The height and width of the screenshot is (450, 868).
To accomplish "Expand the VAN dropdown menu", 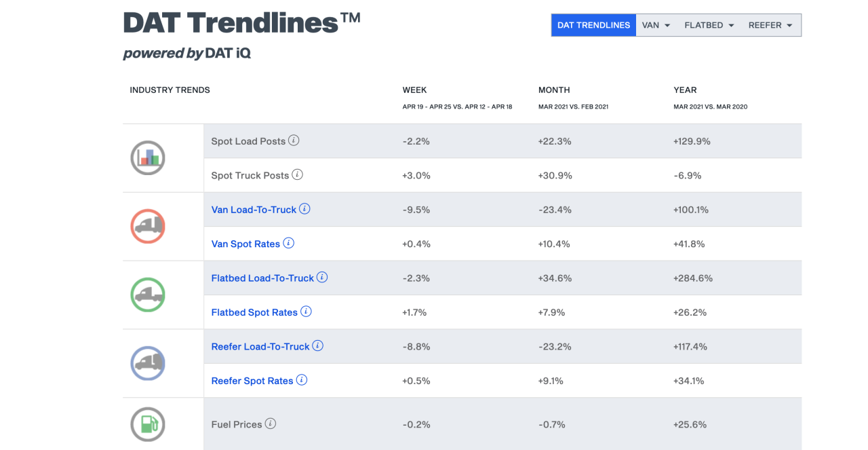I will click(656, 25).
